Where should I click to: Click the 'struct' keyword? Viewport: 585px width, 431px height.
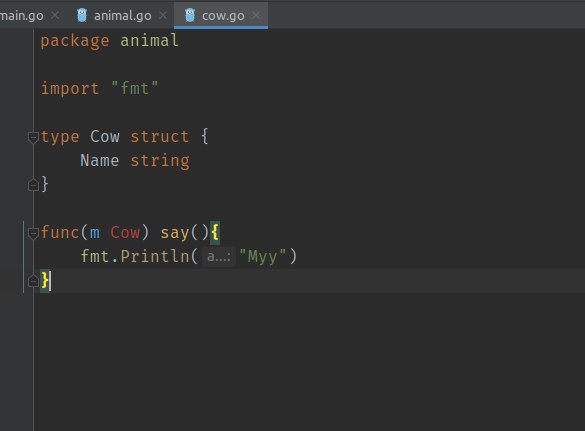pos(160,137)
